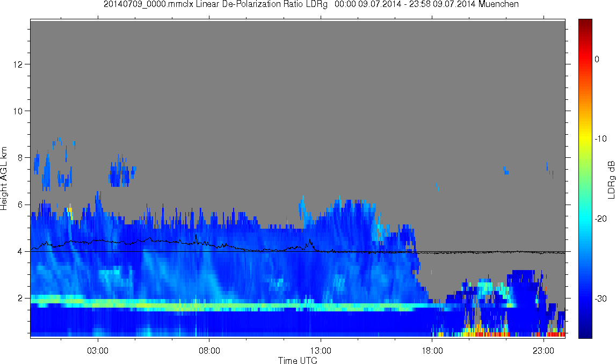Screen dimensions: 616x364
Task: Click the colorbar label '-20'
Action: pyautogui.click(x=600, y=219)
